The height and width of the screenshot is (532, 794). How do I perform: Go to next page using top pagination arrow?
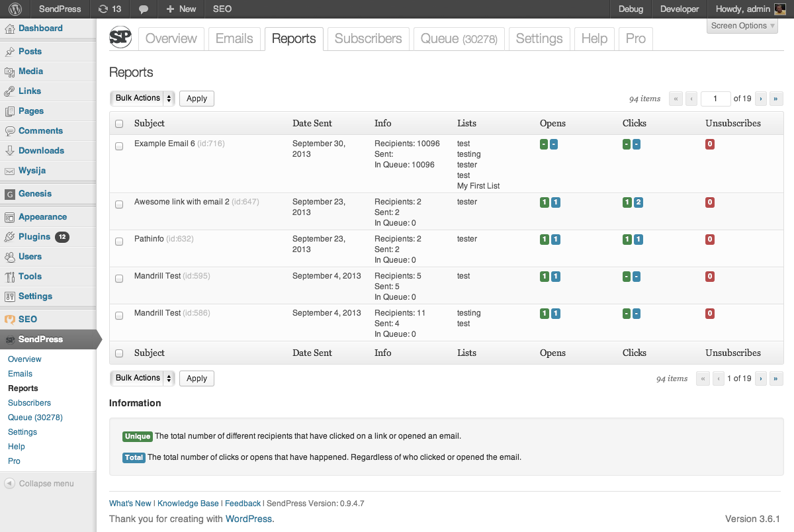(762, 99)
